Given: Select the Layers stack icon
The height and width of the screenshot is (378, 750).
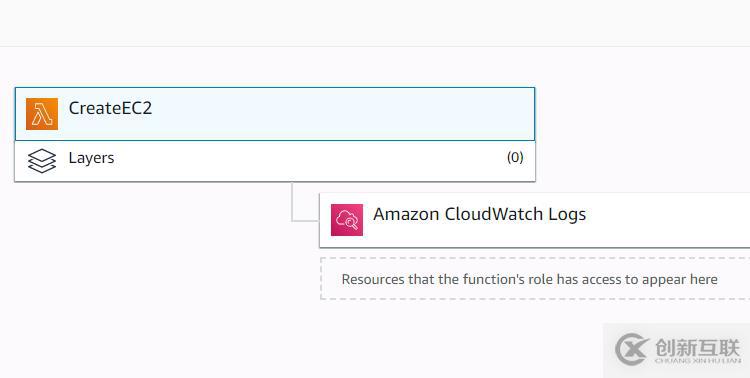Looking at the screenshot, I should tap(42, 161).
